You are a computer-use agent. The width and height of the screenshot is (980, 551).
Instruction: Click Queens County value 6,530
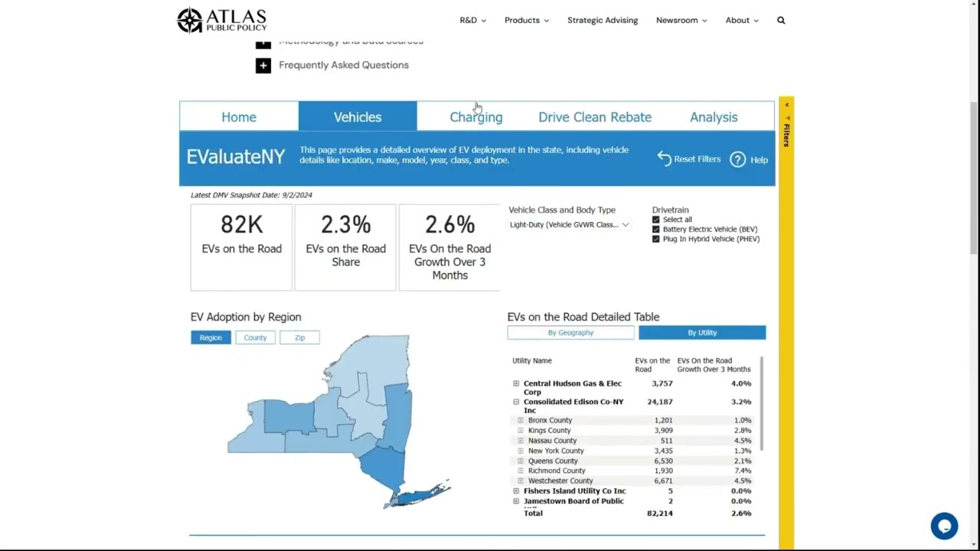(663, 461)
